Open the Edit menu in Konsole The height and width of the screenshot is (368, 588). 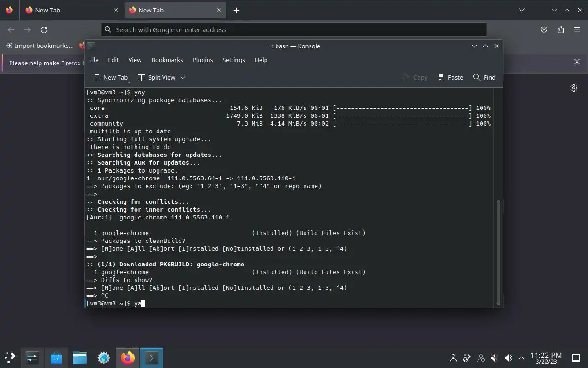pos(113,60)
